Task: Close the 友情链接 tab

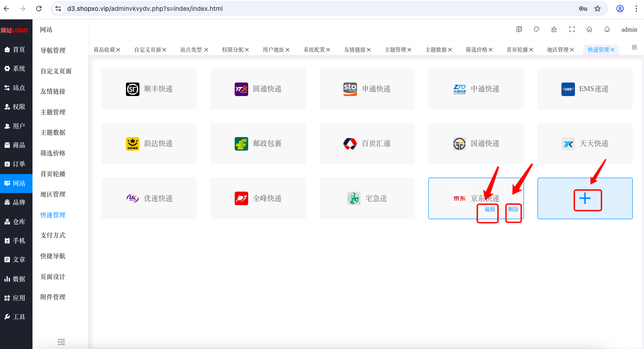Action: 369,50
